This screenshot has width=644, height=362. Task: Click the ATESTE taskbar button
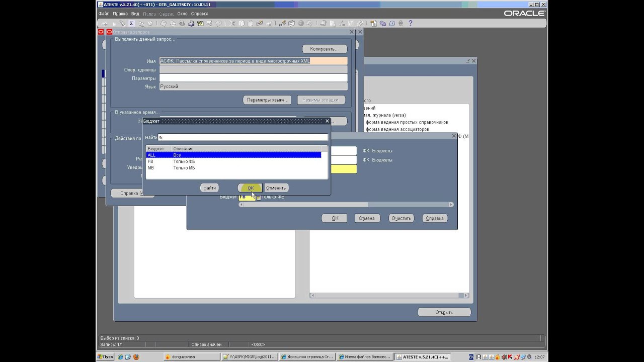(422, 356)
